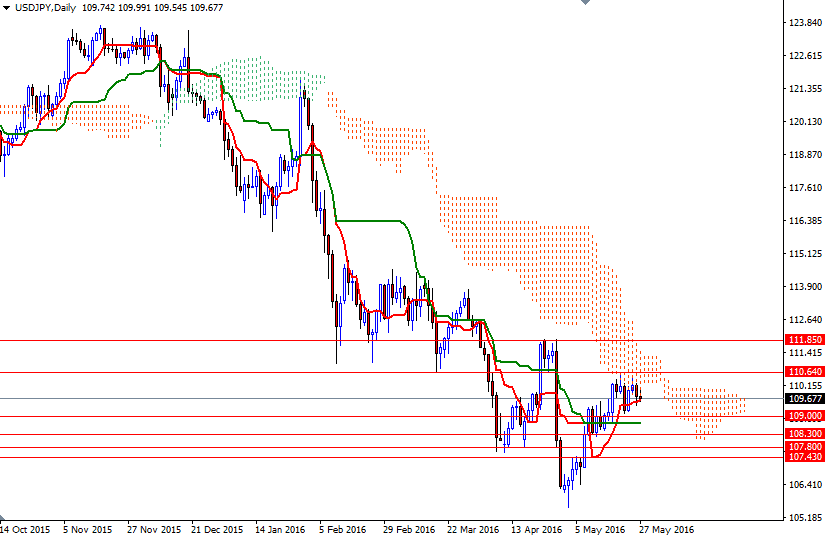Select the 107.430 price level label

(x=804, y=457)
